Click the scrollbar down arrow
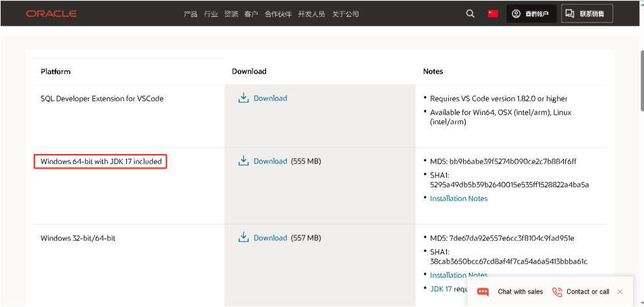The height and width of the screenshot is (307, 644). coord(642,303)
